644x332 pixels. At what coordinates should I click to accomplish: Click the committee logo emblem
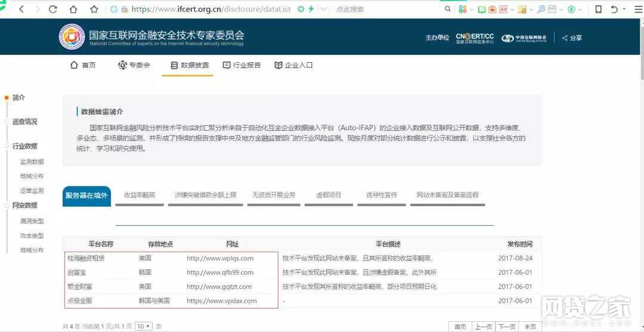coord(72,37)
